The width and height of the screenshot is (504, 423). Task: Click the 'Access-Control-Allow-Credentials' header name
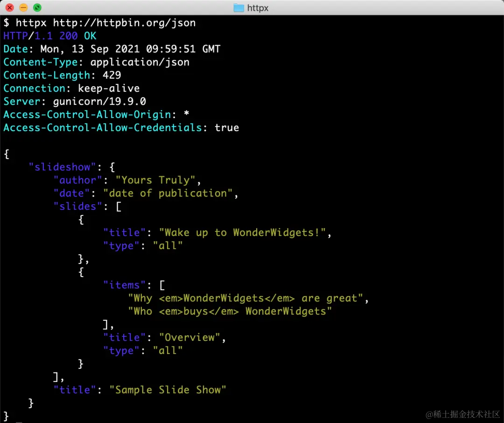(103, 128)
